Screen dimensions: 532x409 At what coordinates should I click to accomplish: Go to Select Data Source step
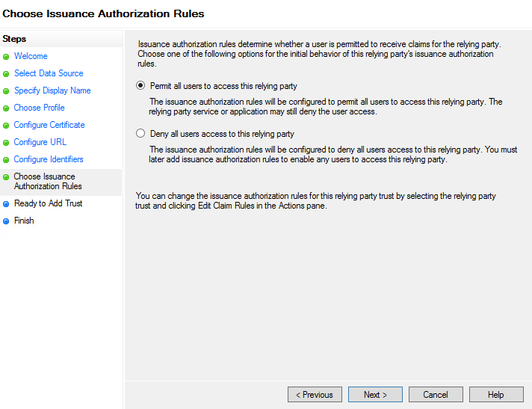[49, 73]
